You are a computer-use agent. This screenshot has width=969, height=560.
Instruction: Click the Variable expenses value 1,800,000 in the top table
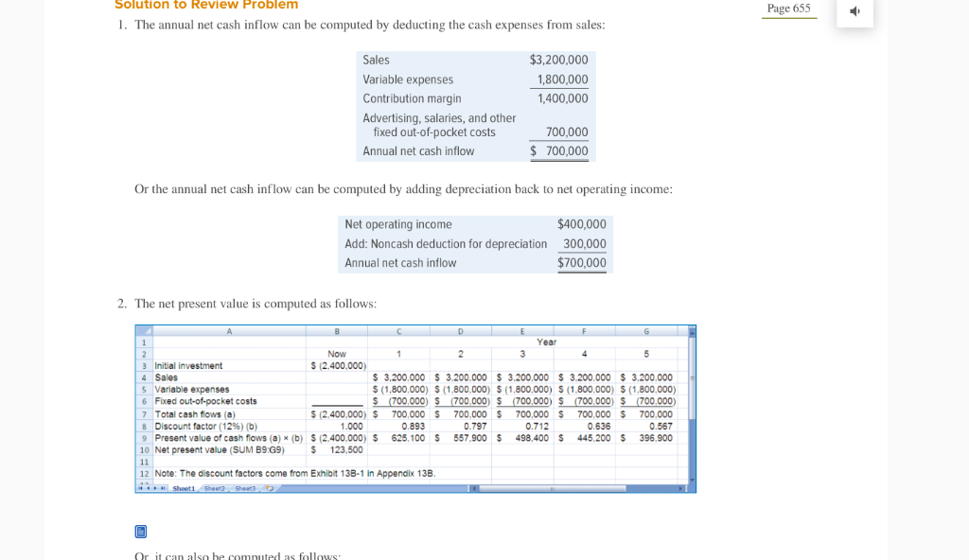[x=562, y=79]
